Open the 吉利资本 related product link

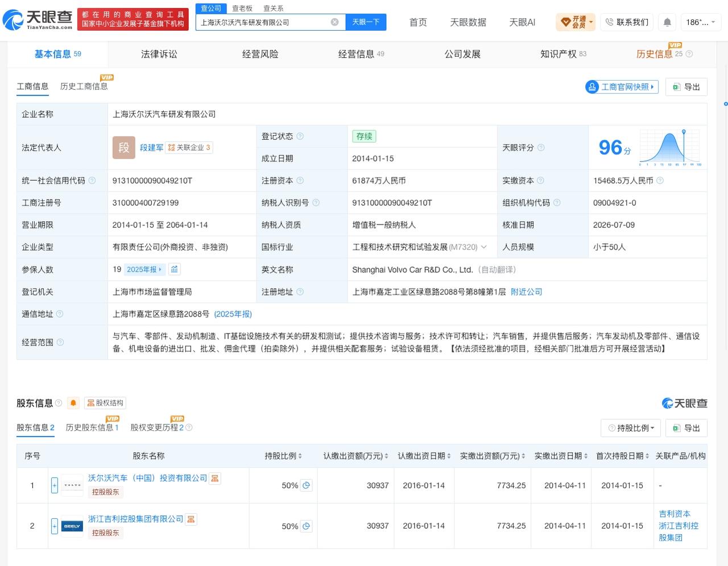click(675, 514)
